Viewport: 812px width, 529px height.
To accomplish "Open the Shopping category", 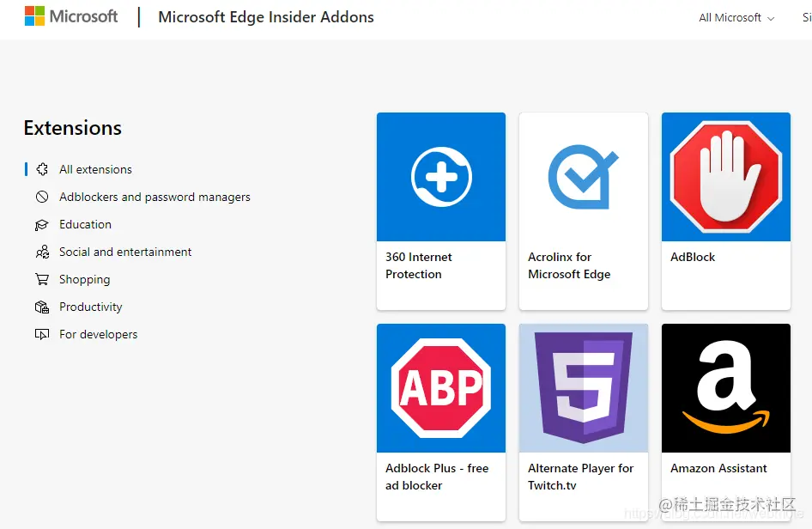I will click(84, 279).
